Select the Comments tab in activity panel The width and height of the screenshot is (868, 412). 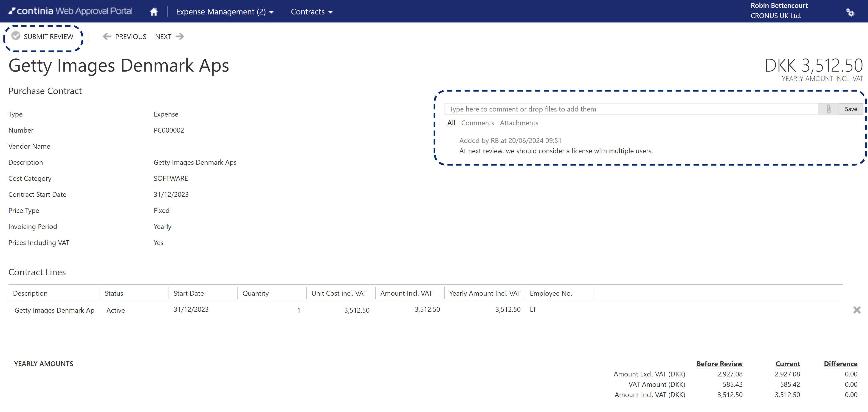click(x=477, y=123)
